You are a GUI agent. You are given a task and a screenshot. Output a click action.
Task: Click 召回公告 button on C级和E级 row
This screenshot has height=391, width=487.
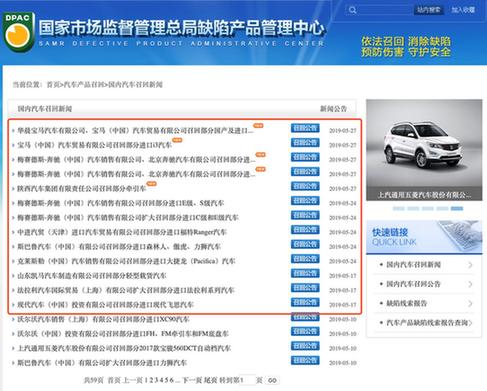click(x=305, y=215)
